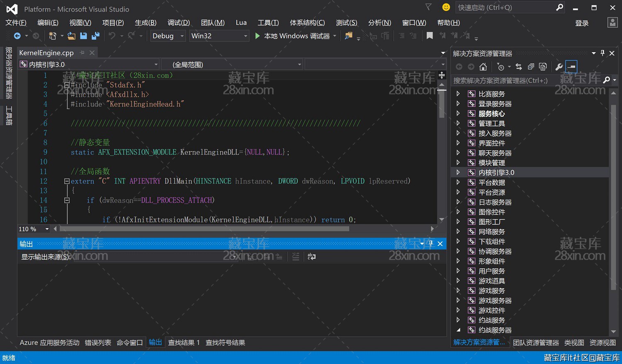Click the notifications flag icon

(429, 7)
